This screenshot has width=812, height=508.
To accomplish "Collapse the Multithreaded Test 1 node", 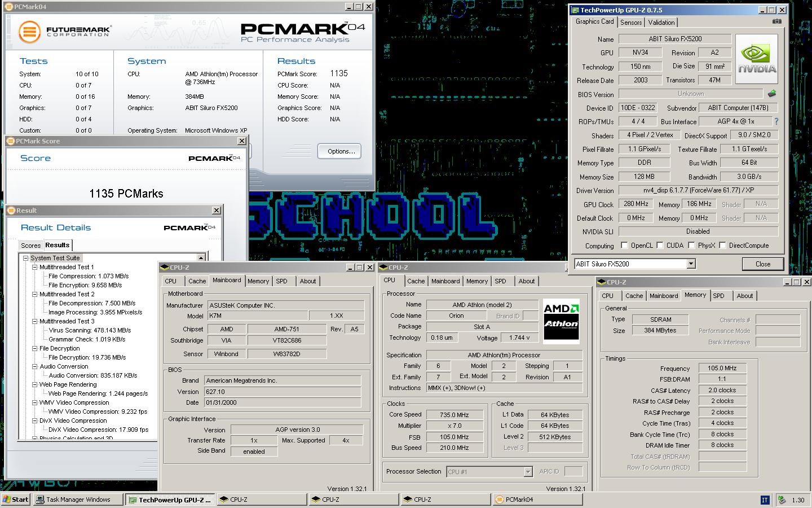I will pyautogui.click(x=34, y=267).
